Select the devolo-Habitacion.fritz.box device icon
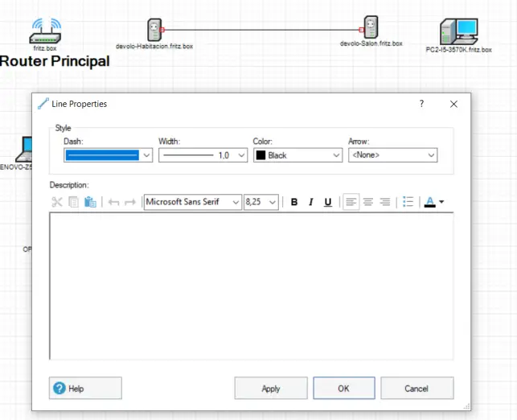 154,30
